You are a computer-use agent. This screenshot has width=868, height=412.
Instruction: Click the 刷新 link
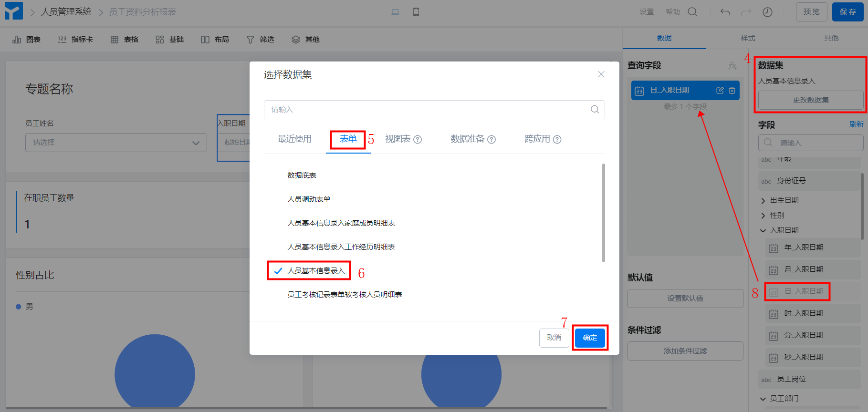click(x=856, y=124)
